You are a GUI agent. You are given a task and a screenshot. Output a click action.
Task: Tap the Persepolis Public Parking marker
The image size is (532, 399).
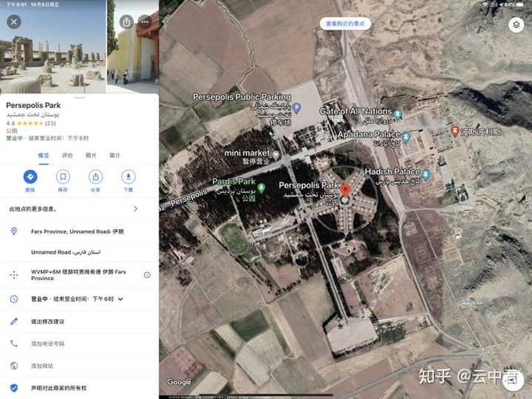[297, 108]
